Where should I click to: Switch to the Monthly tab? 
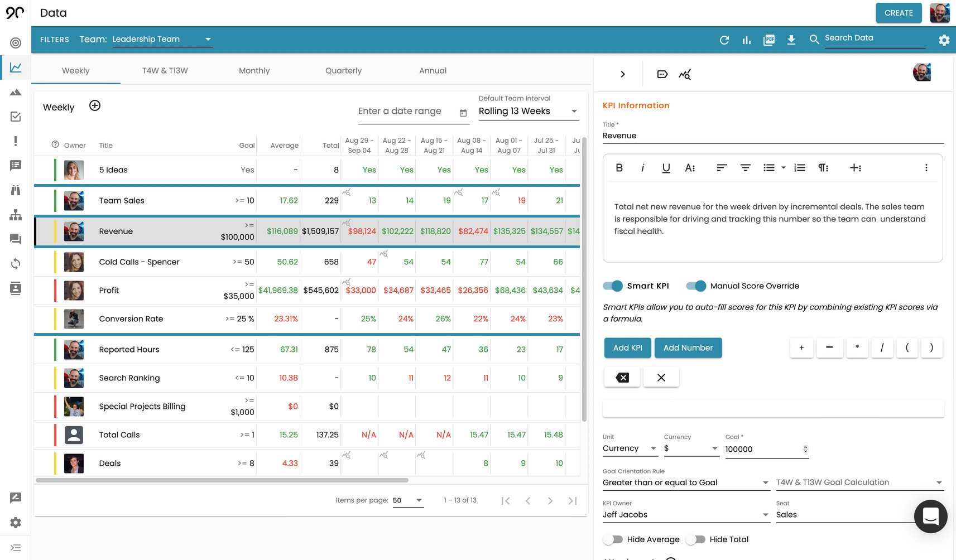click(254, 70)
